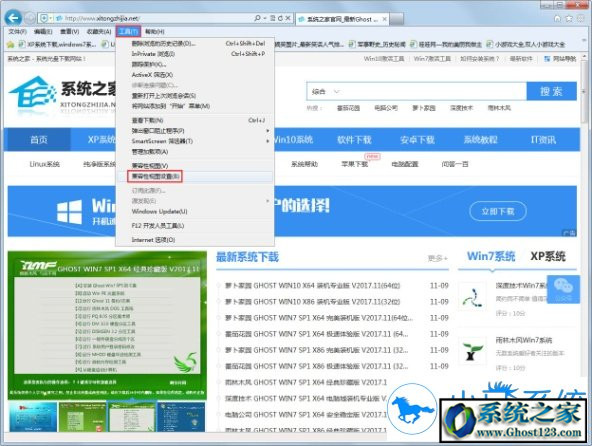The width and height of the screenshot is (592, 446).
Task: Expand SmartScreen 筛选器(T) submenu
Action: click(195, 141)
